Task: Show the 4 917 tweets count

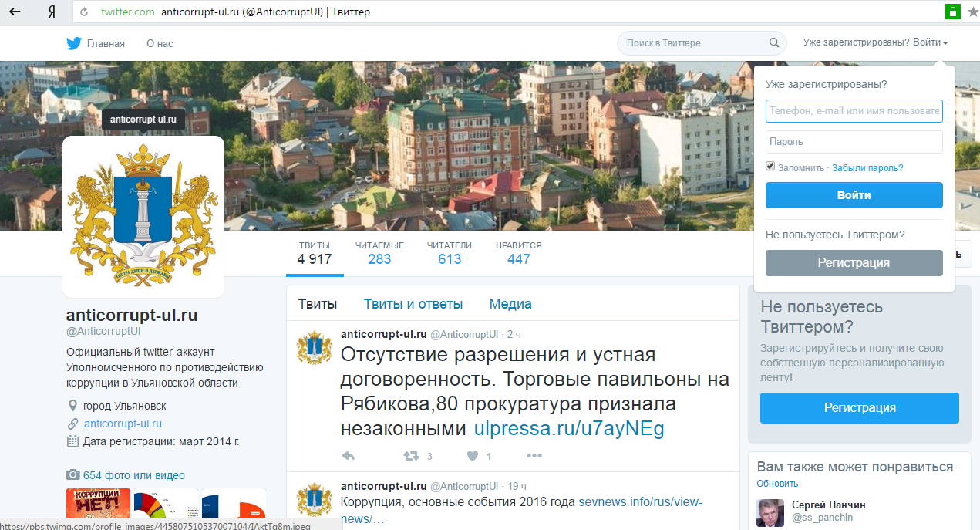Action: pyautogui.click(x=315, y=252)
